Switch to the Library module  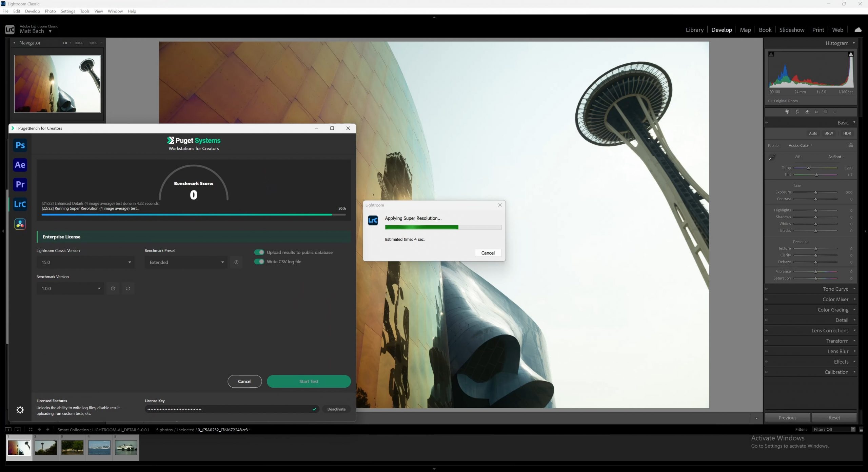[x=694, y=30]
